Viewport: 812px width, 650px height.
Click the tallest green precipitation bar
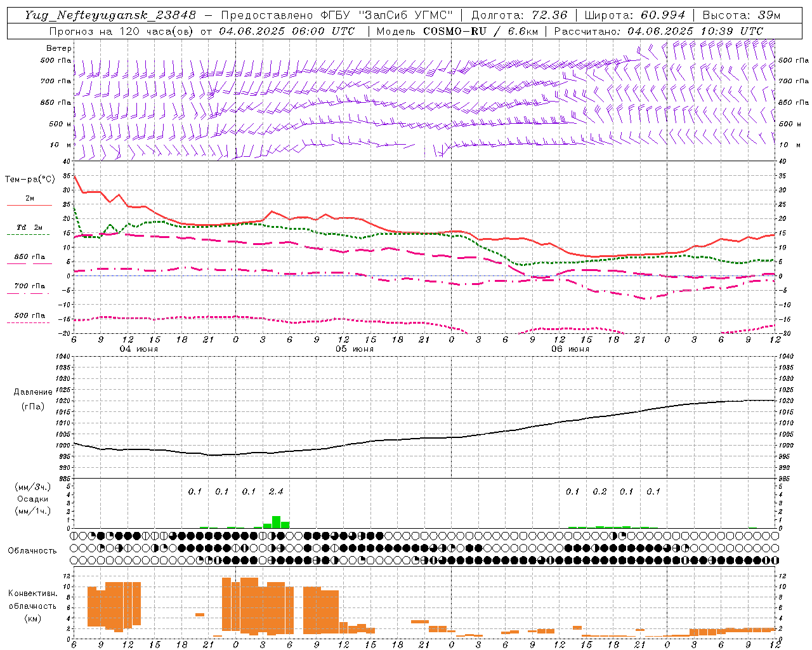coord(276,522)
